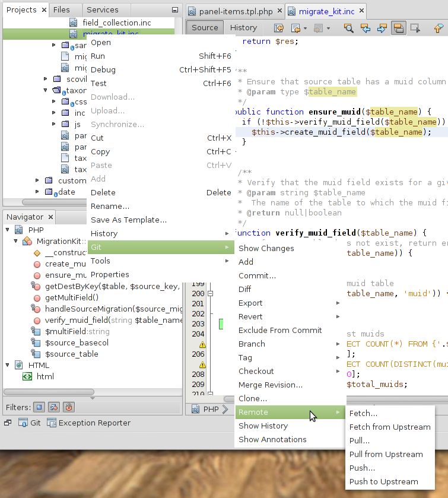Click Find Previous Occurrence arrow icon
The width and height of the screenshot is (448, 498).
click(x=366, y=28)
